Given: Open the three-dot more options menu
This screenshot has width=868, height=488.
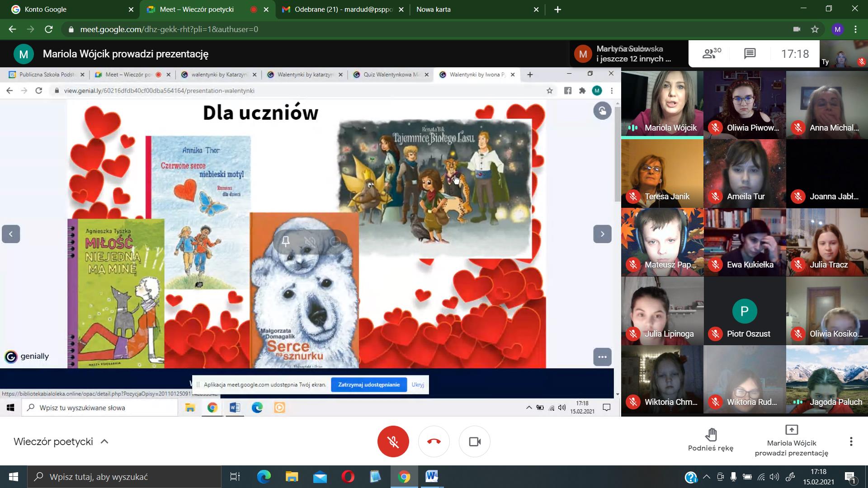Looking at the screenshot, I should tap(851, 441).
